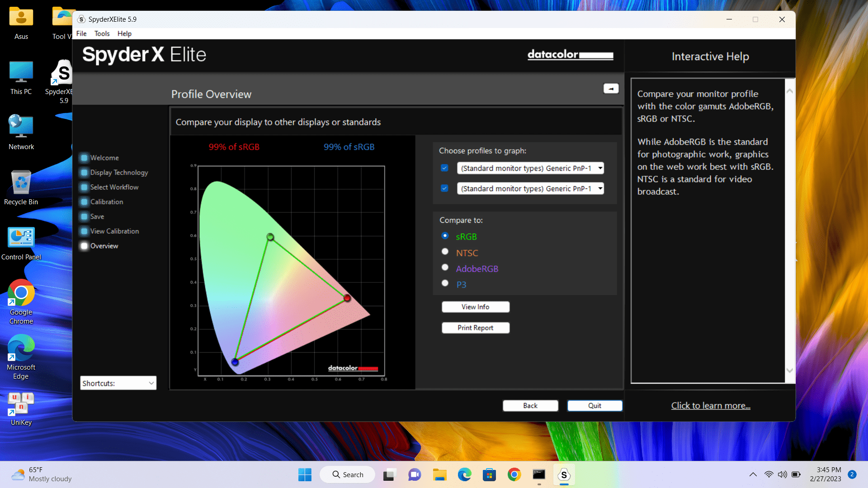Open the chat app in the taskbar
The image size is (868, 488).
pyautogui.click(x=415, y=474)
